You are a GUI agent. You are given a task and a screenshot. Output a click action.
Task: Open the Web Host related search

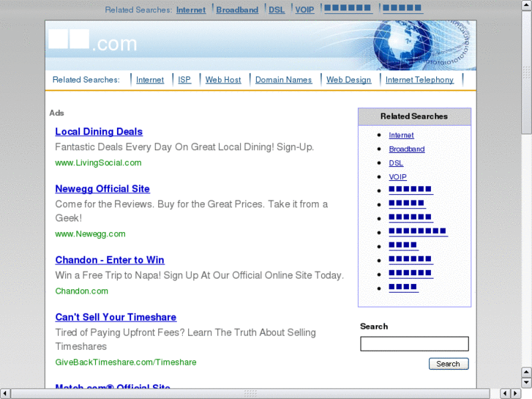(x=223, y=80)
